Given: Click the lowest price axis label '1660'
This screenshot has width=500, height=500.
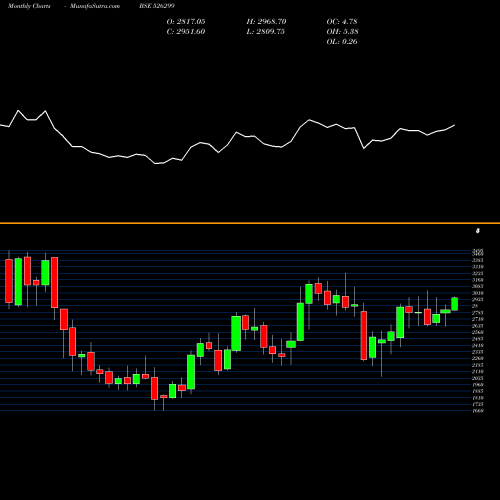Looking at the screenshot, I should 478,411.
